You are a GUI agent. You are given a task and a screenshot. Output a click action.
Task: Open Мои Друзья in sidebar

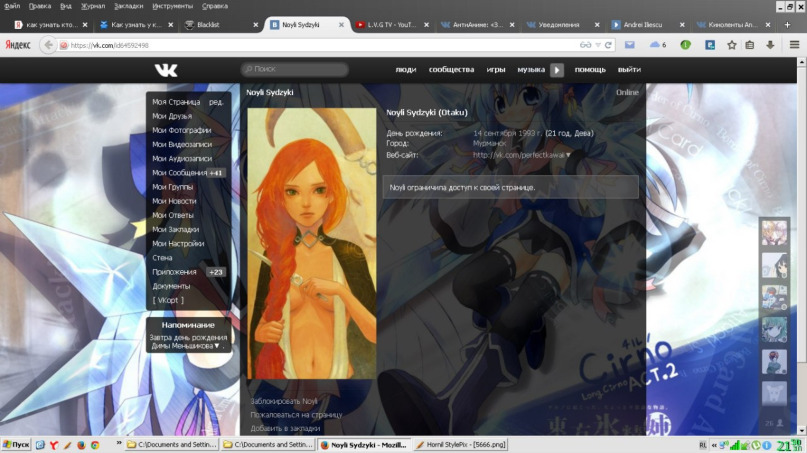(172, 116)
